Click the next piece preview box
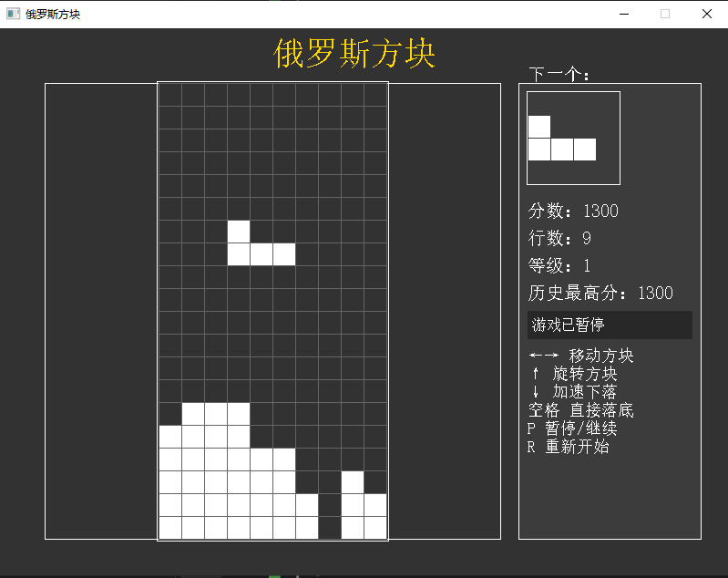 point(573,138)
